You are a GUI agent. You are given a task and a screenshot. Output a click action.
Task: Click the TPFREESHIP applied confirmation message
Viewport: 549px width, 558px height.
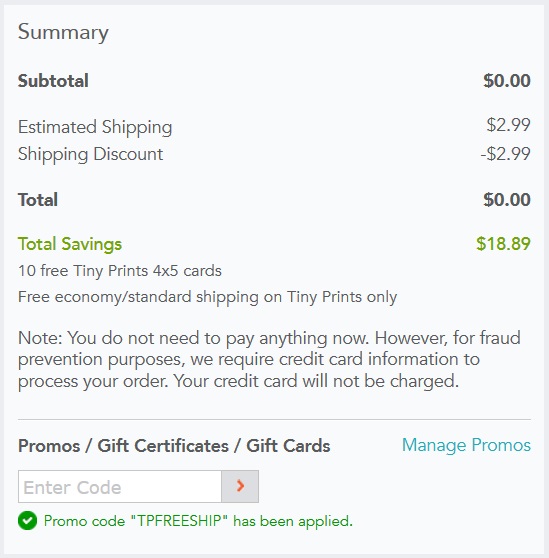[x=198, y=521]
